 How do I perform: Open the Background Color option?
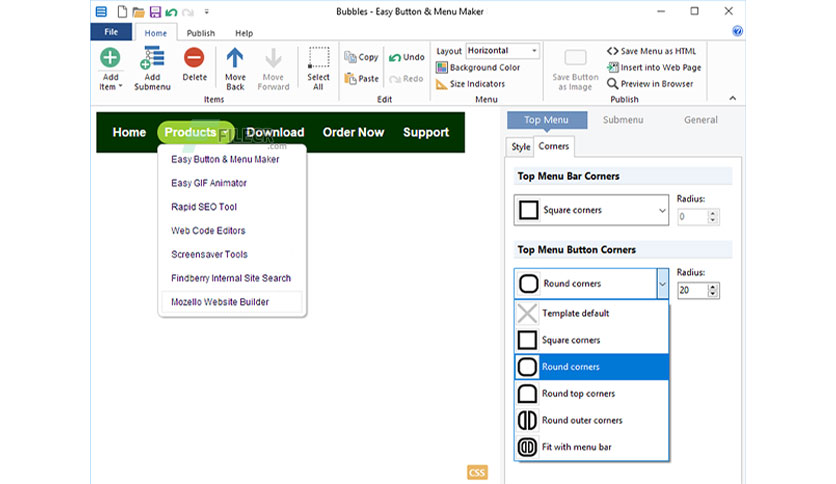pos(478,67)
